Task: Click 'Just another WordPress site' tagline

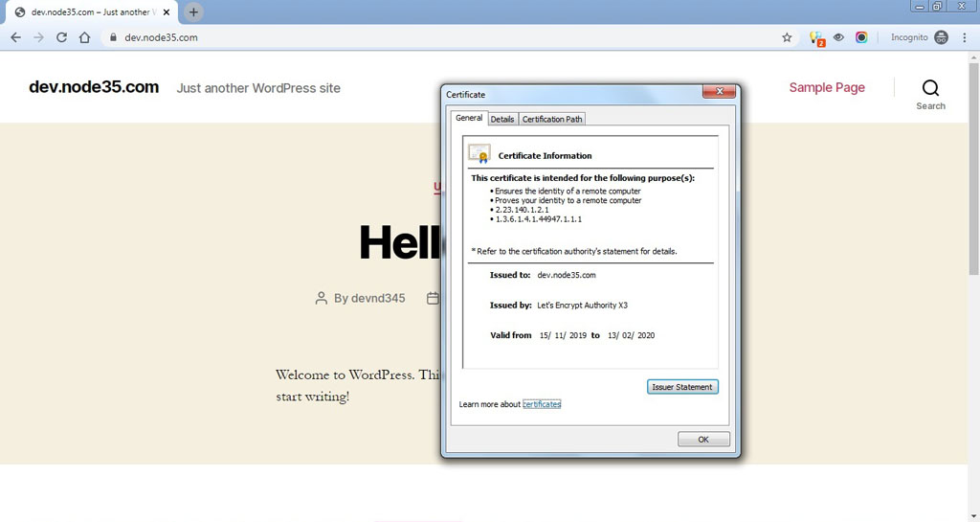Action: click(x=258, y=88)
